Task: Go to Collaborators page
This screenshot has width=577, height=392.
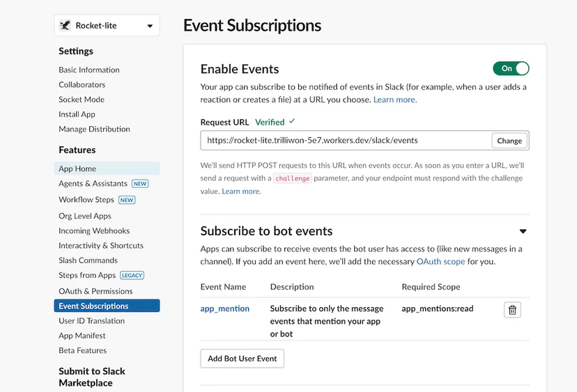Action: (x=82, y=84)
